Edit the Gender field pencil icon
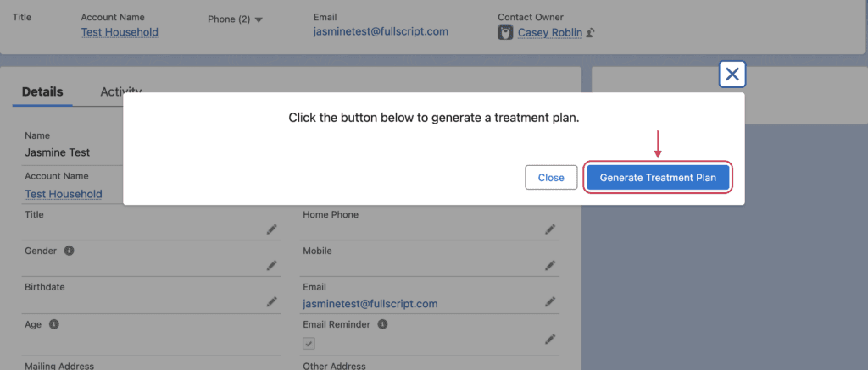 [x=272, y=266]
